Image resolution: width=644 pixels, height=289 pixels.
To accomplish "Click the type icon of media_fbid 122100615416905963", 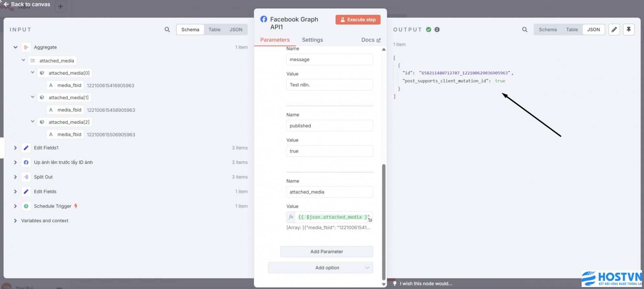I will [x=51, y=86].
